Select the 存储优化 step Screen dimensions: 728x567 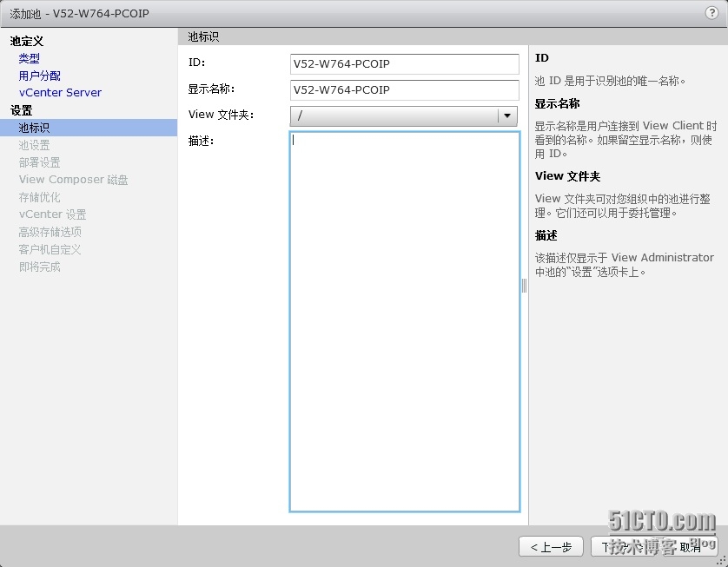(39, 197)
